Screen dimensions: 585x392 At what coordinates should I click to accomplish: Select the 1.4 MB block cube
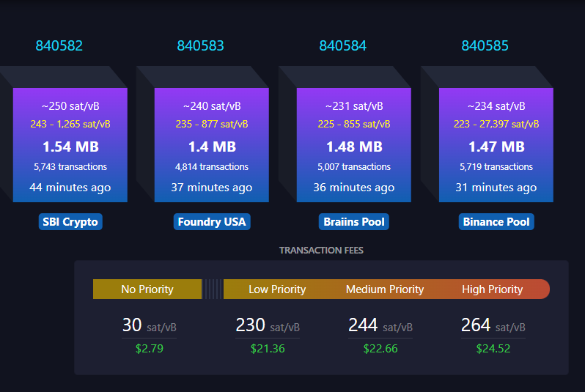[x=212, y=145]
